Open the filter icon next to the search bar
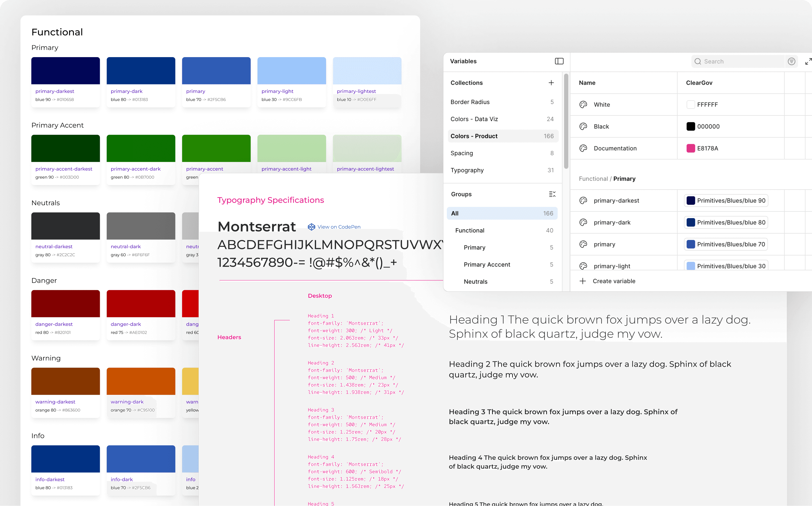The width and height of the screenshot is (812, 506). pos(791,61)
